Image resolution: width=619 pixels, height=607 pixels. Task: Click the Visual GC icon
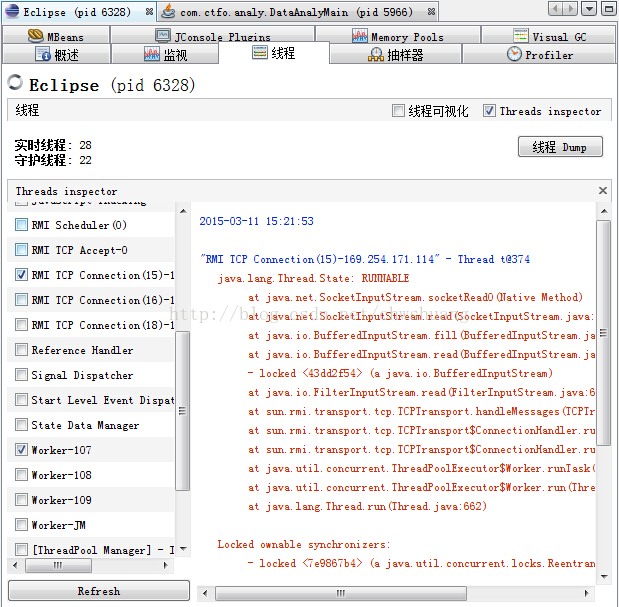[x=521, y=36]
